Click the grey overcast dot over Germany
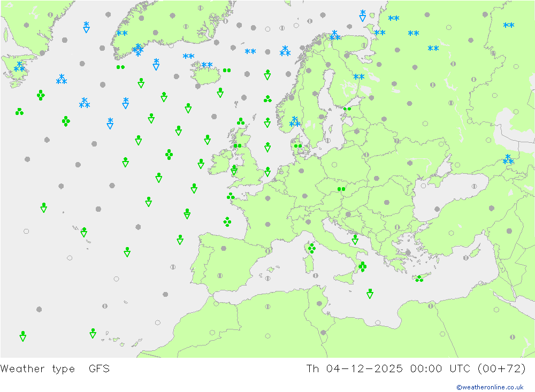This screenshot has height=392, width=535. [x=301, y=171]
